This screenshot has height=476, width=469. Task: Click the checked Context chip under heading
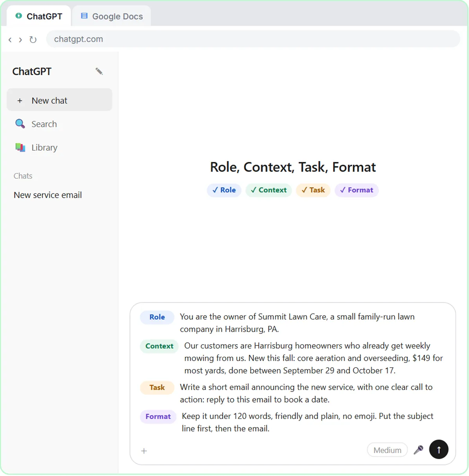pos(269,190)
